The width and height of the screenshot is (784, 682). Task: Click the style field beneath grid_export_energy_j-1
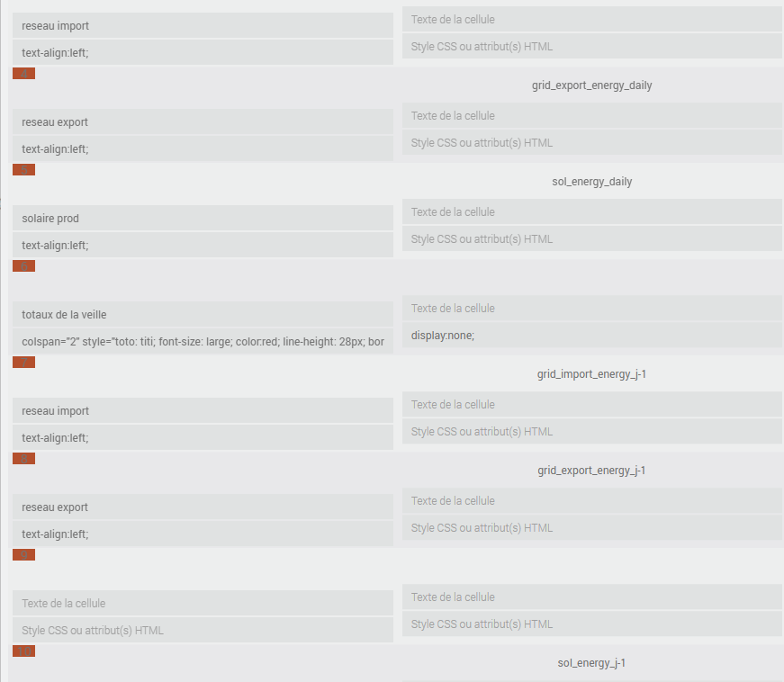tap(592, 528)
